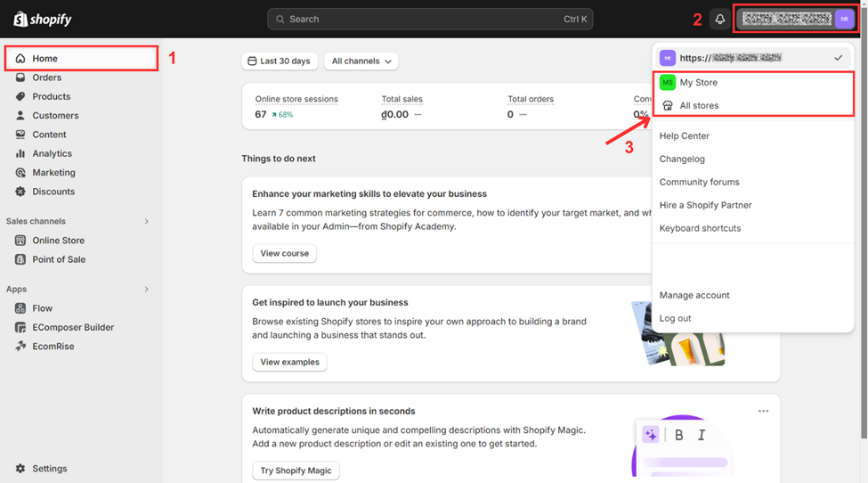Click the Total orders metric
This screenshot has height=483, width=868.
click(531, 106)
